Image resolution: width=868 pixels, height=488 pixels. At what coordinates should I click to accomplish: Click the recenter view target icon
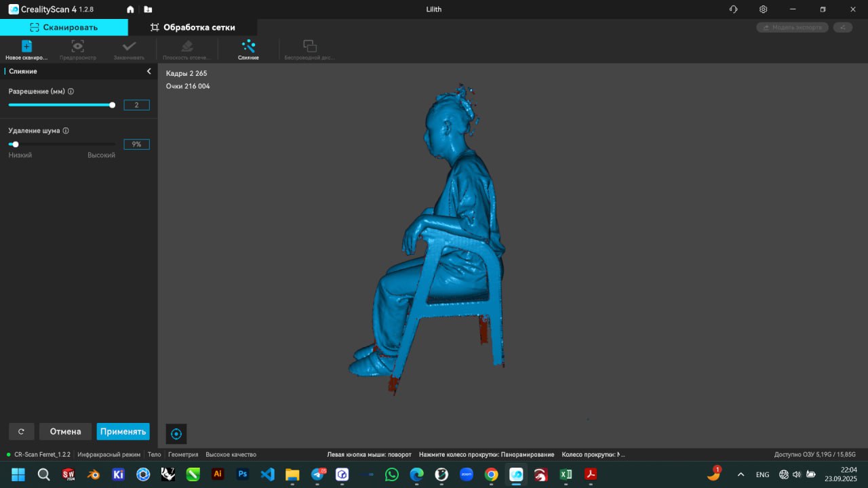[x=176, y=434]
